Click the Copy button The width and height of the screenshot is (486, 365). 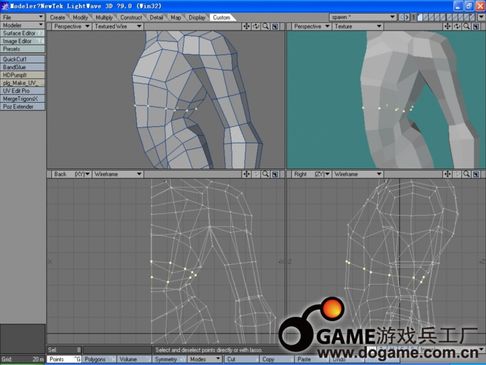tap(277, 359)
